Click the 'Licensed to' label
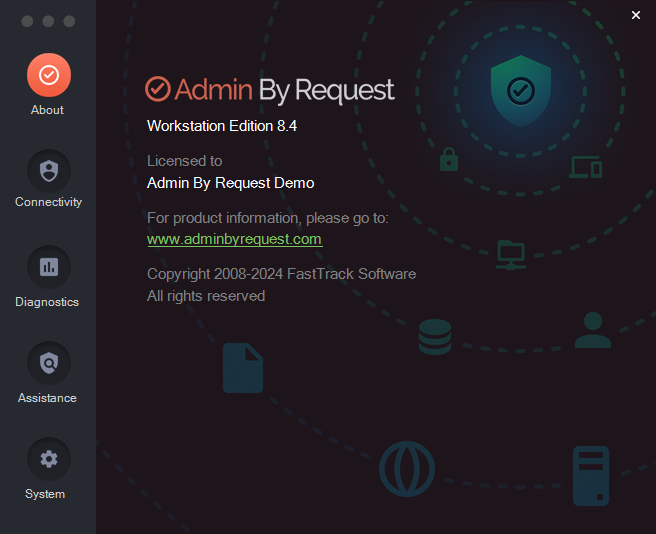Viewport: 656px width, 534px height. point(184,161)
